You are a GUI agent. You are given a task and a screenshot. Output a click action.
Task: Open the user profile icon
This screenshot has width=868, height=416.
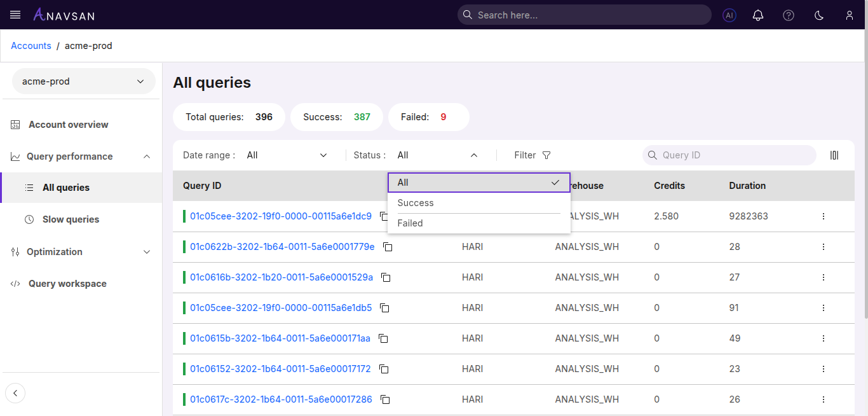(x=850, y=15)
